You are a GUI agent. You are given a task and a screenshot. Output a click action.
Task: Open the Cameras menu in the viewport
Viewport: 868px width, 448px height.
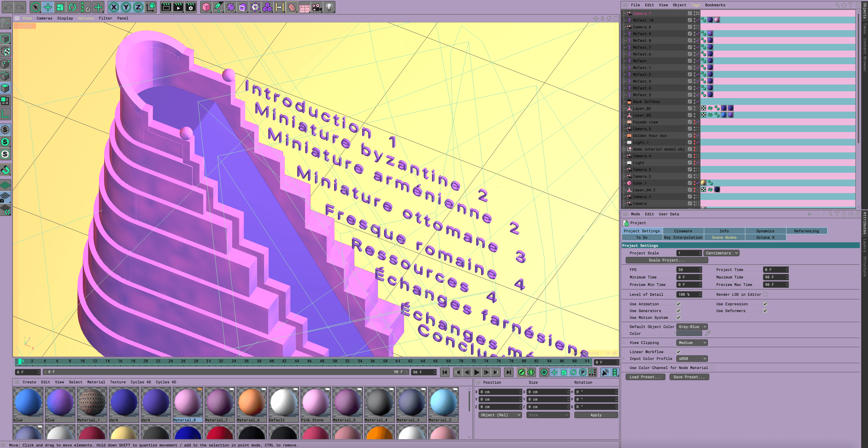pyautogui.click(x=44, y=18)
